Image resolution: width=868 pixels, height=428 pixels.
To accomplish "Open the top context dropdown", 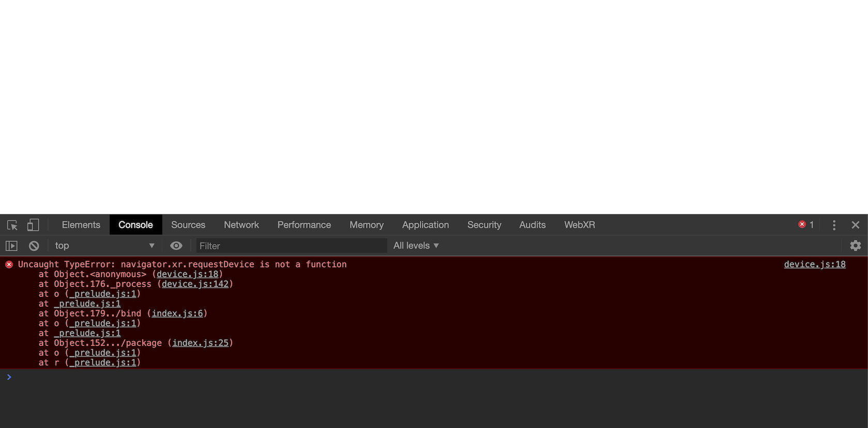I will click(104, 246).
